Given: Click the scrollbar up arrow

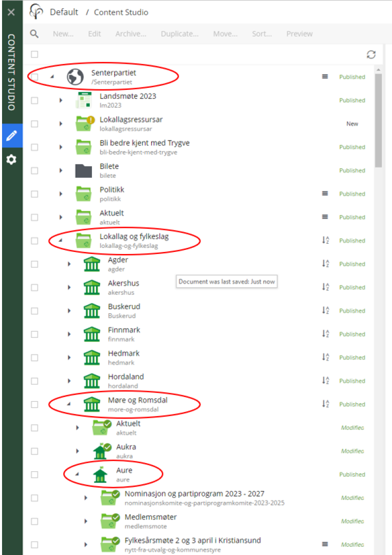Looking at the screenshot, I should 379,70.
